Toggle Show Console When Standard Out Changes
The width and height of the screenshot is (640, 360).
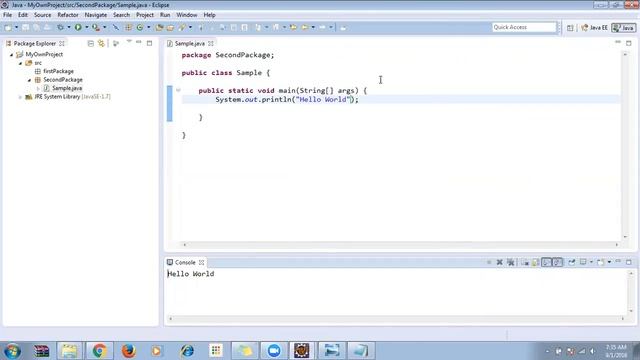point(546,262)
